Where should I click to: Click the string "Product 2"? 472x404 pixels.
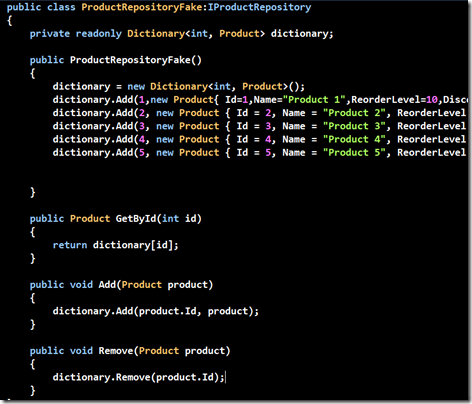pyautogui.click(x=354, y=113)
